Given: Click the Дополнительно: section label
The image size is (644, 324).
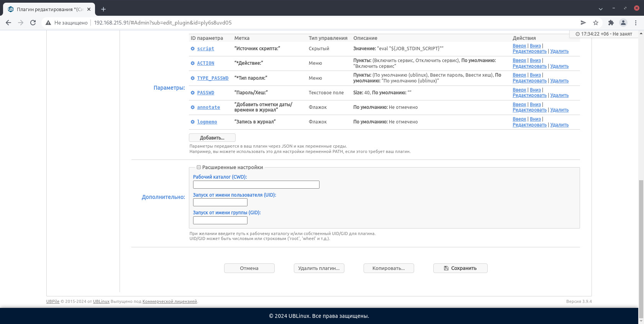Looking at the screenshot, I should tap(163, 197).
